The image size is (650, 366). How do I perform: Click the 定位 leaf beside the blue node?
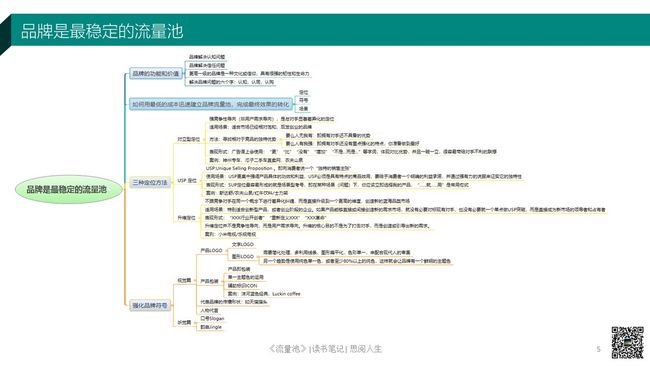coord(303,92)
